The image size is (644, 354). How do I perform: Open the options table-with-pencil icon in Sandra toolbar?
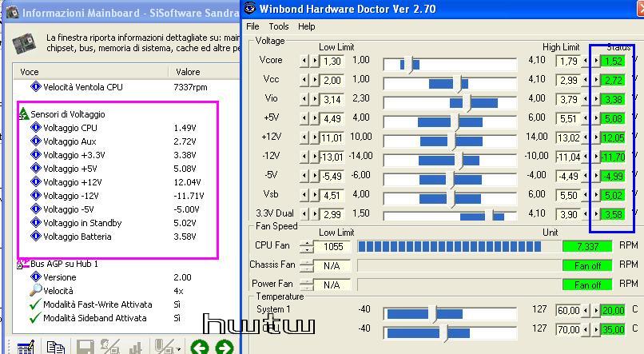(26, 348)
